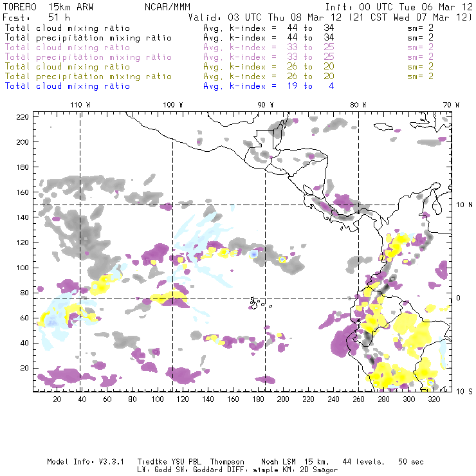Click the "60" value on the left y-axis
The width and height of the screenshot is (476, 476).
click(x=24, y=318)
